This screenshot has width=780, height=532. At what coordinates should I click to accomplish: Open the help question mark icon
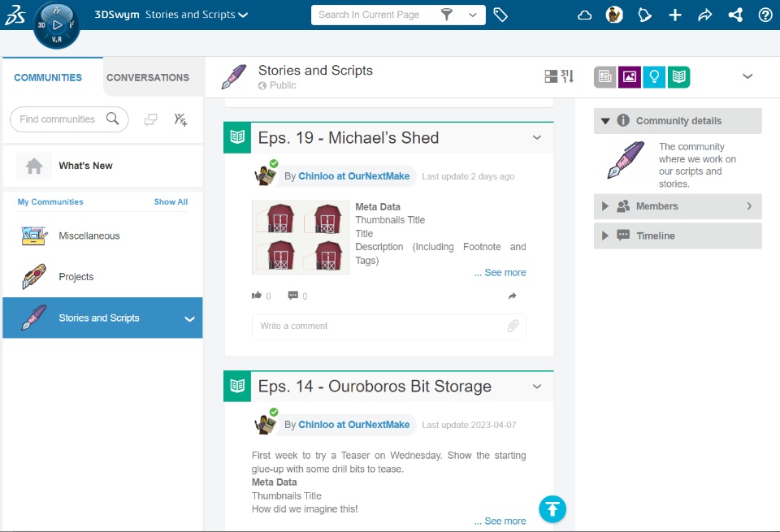(765, 15)
